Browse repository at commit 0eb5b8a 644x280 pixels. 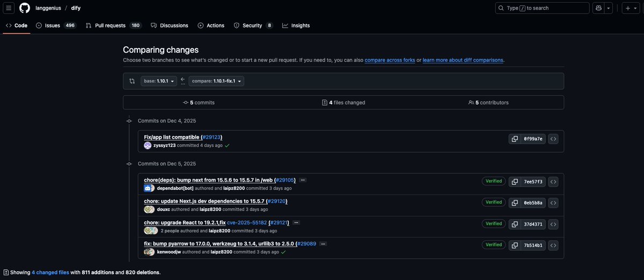click(553, 203)
